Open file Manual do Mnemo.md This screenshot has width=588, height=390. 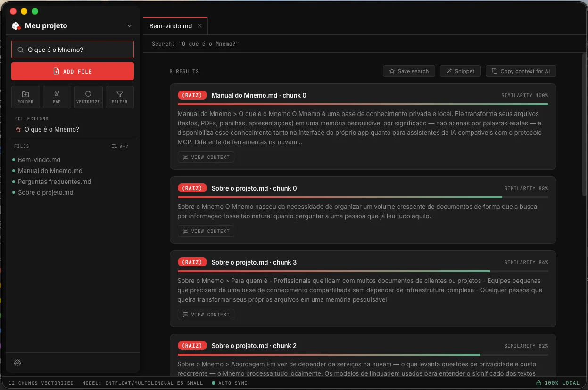(50, 171)
